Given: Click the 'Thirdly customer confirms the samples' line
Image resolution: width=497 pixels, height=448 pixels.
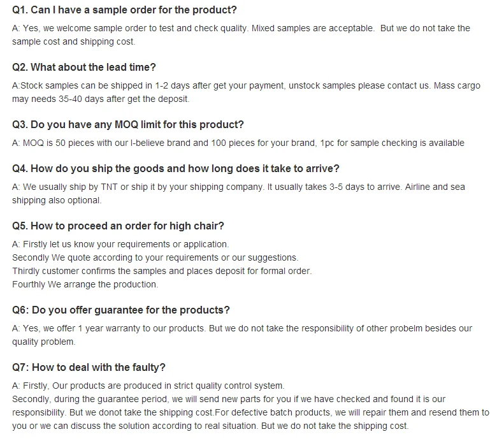Looking at the screenshot, I should pyautogui.click(x=162, y=271).
